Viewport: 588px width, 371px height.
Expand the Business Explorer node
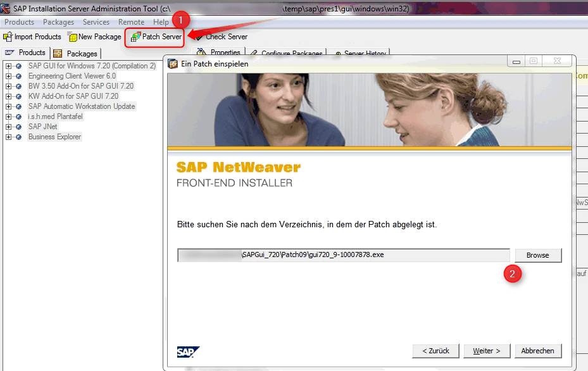click(x=8, y=137)
